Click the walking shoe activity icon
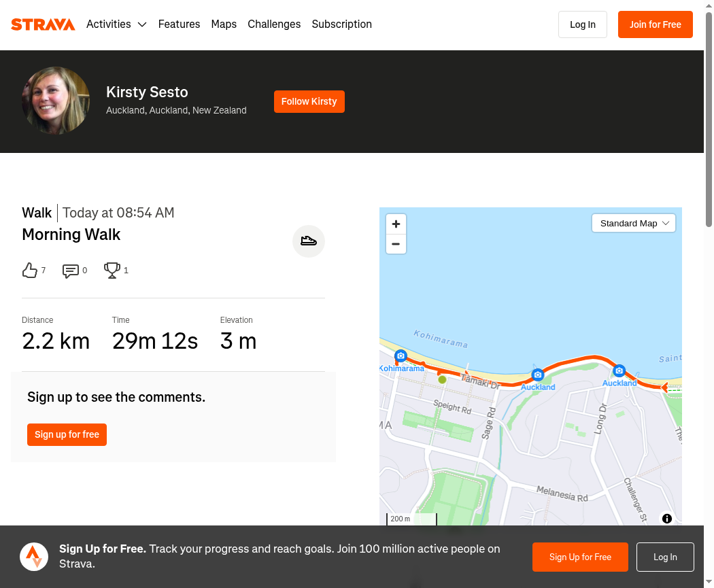The image size is (714, 588). tap(308, 241)
